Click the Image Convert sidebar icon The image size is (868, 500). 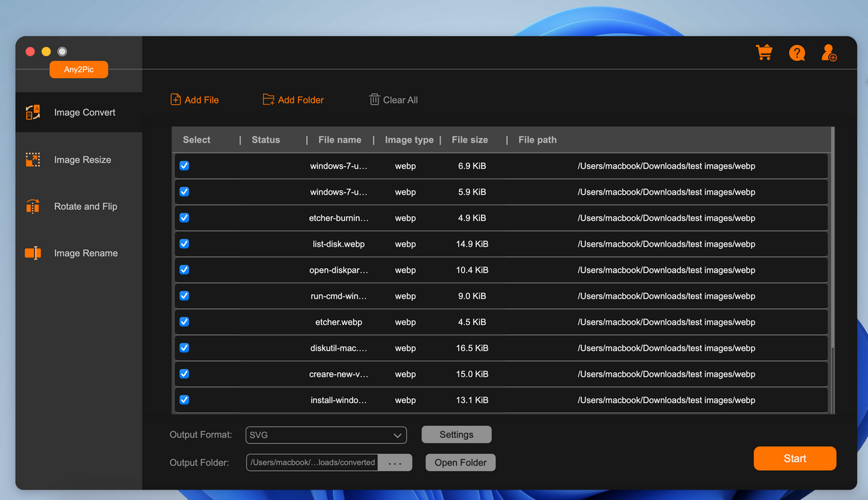pyautogui.click(x=33, y=112)
